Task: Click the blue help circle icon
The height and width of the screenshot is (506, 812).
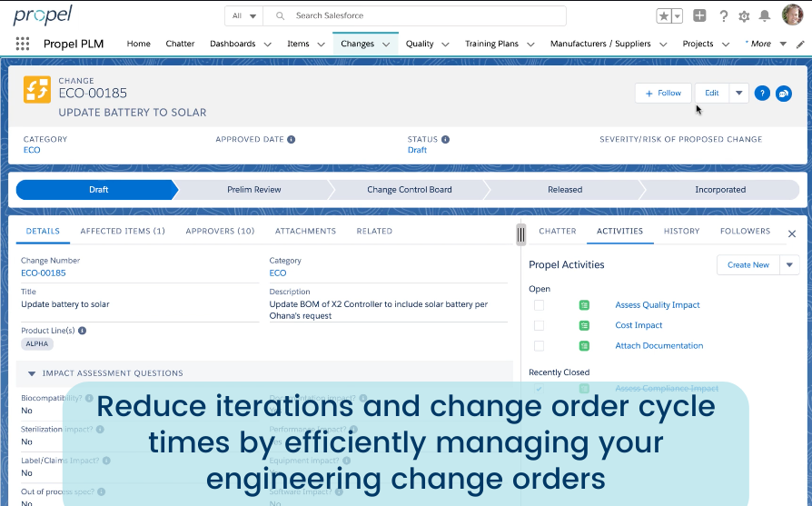Action: [762, 94]
